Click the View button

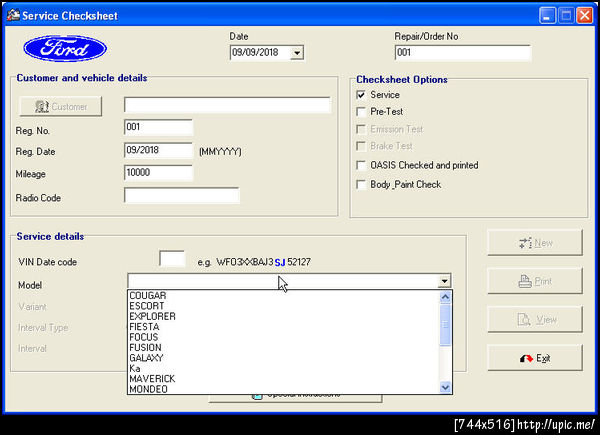pos(535,319)
